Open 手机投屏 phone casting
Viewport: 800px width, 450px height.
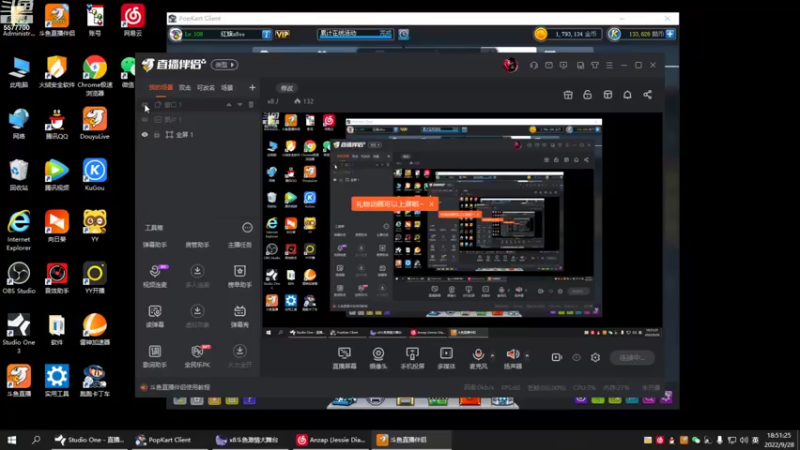[412, 358]
